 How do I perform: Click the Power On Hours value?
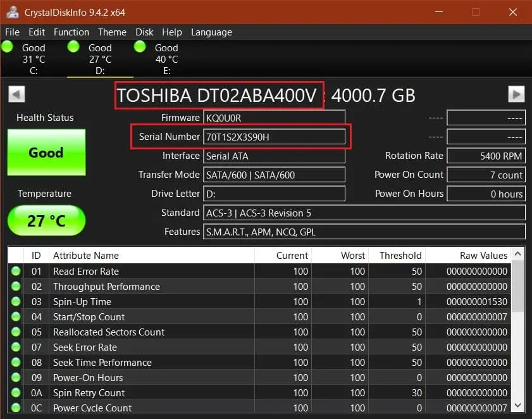(486, 194)
